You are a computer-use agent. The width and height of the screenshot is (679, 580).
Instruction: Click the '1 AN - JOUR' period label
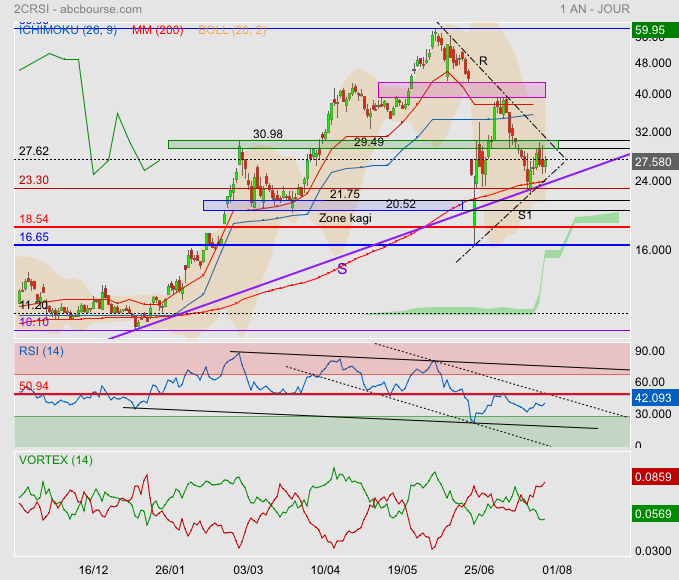coord(595,9)
